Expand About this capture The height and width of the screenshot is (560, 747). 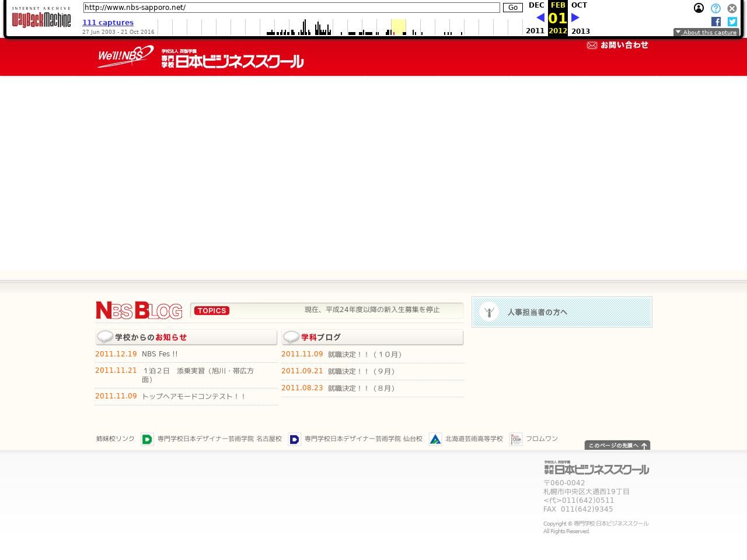point(706,32)
